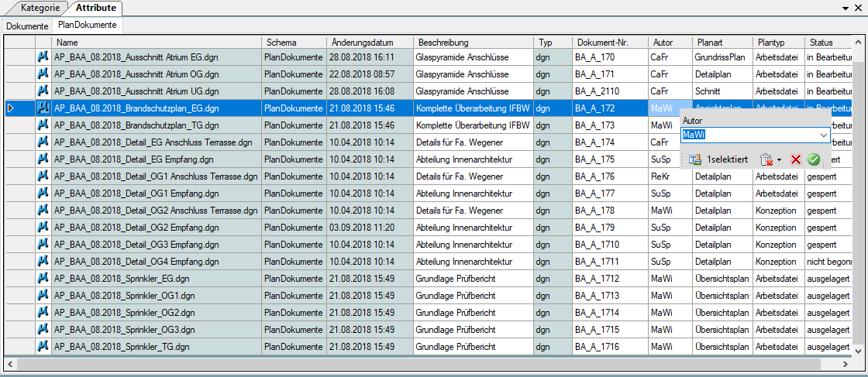The height and width of the screenshot is (377, 868).
Task: Click the row indicator arrow of selected row
Action: tap(11, 108)
